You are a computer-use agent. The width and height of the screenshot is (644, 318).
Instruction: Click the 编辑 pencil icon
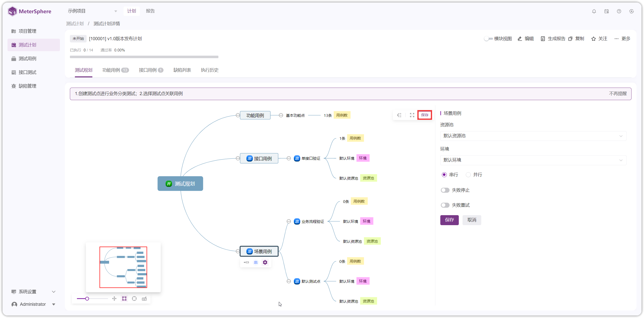point(520,38)
